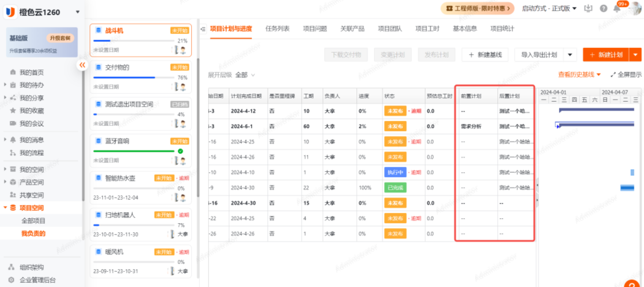The width and height of the screenshot is (644, 287).
Task: Click the download icon in top bar
Action: tap(588, 9)
